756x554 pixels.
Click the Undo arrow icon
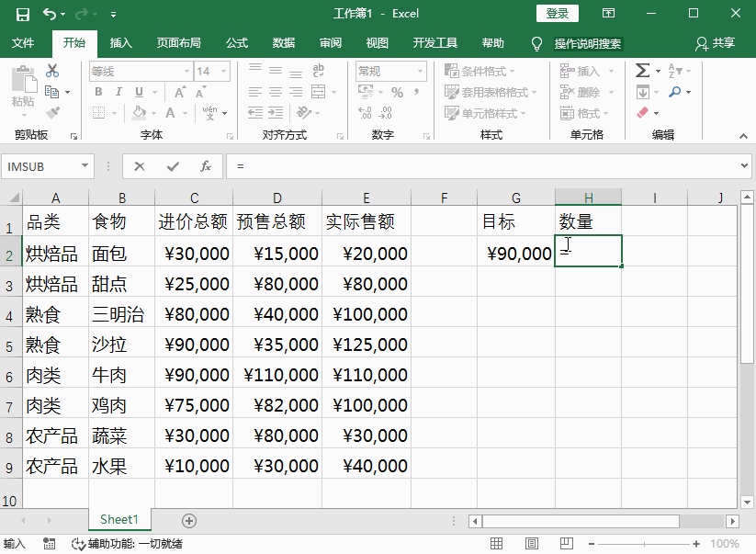point(50,14)
